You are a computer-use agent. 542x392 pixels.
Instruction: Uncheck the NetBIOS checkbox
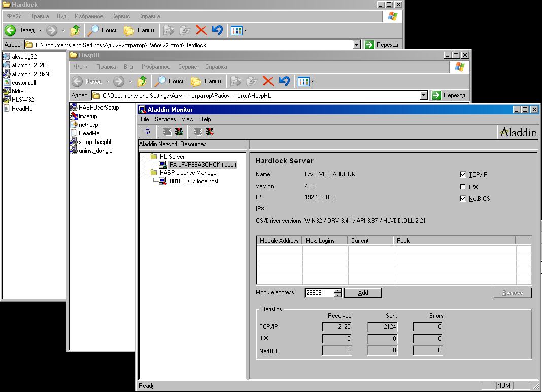coord(463,199)
